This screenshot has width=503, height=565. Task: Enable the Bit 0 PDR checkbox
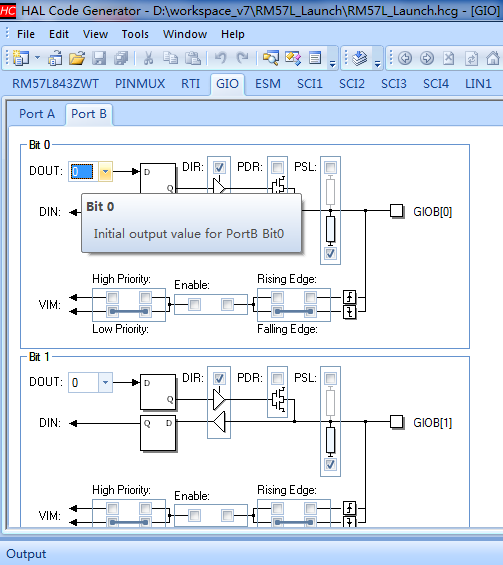coord(277,167)
